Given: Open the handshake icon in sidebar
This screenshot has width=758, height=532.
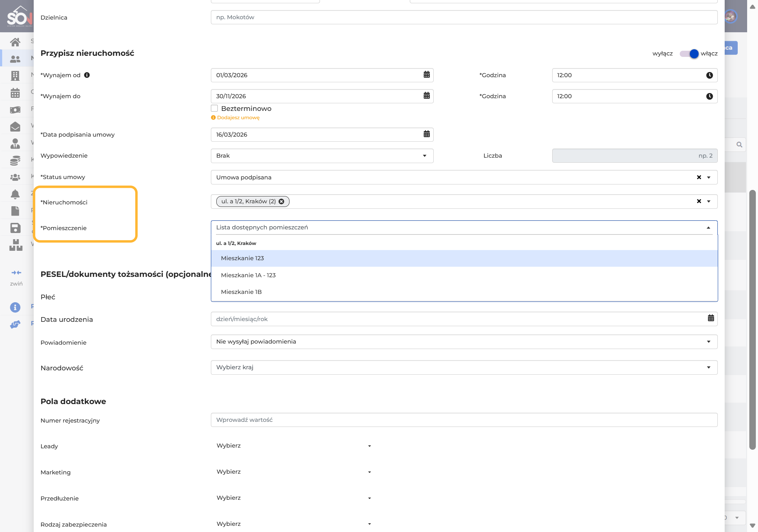Looking at the screenshot, I should pyautogui.click(x=15, y=324).
